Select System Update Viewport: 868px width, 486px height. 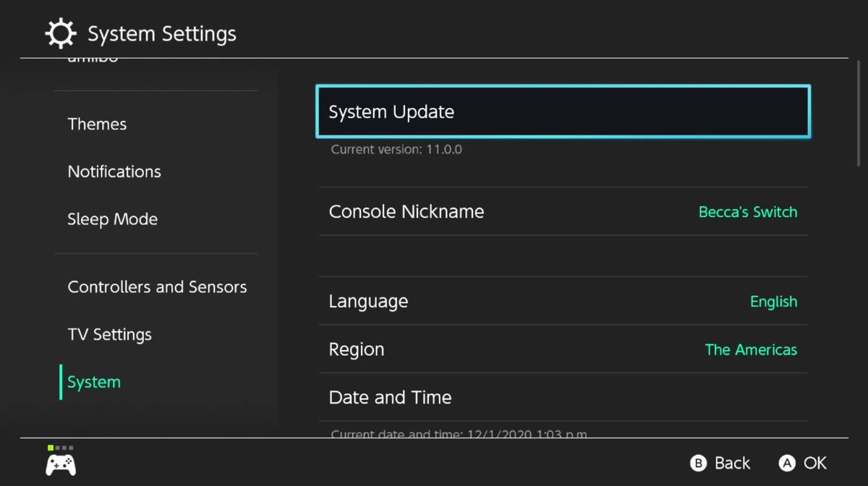(563, 111)
